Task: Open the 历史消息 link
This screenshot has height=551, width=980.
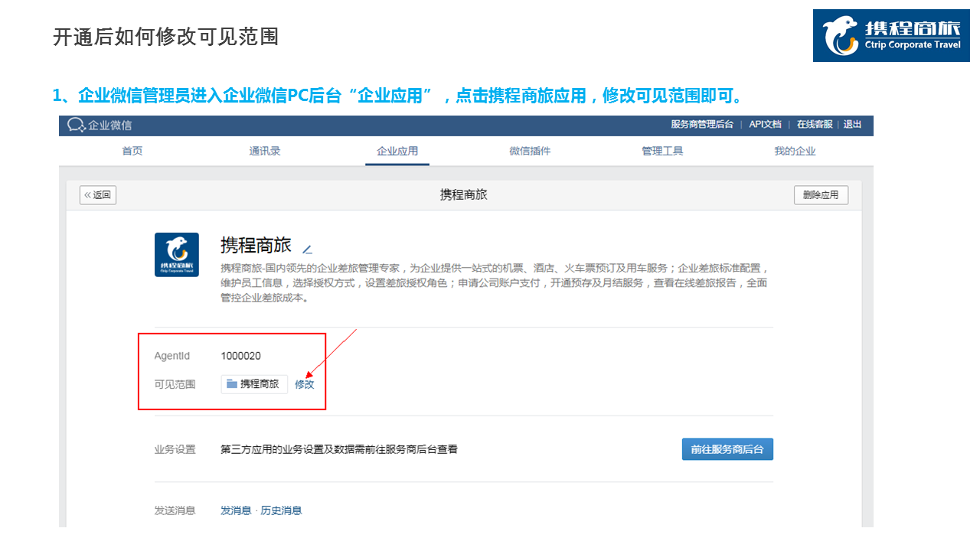Action: [281, 510]
